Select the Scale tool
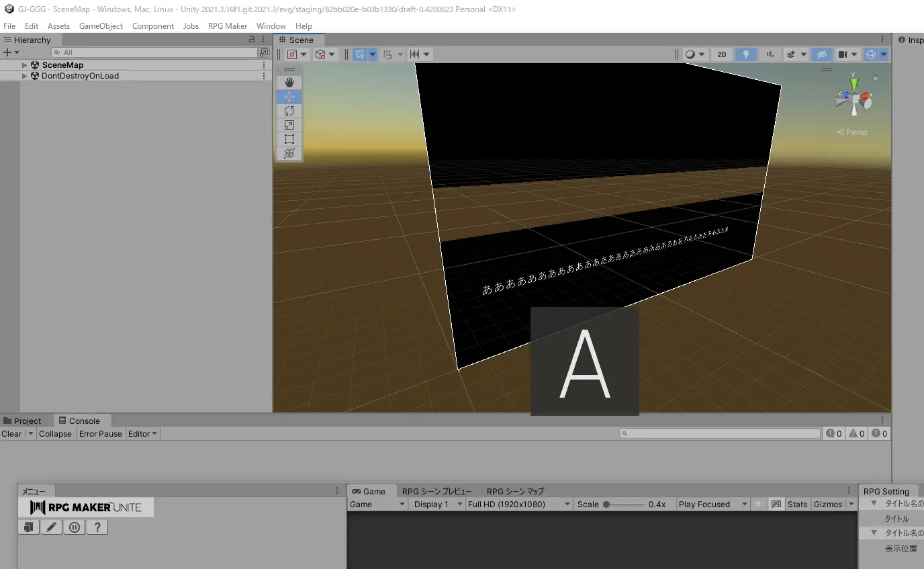This screenshot has width=924, height=569. (x=289, y=125)
